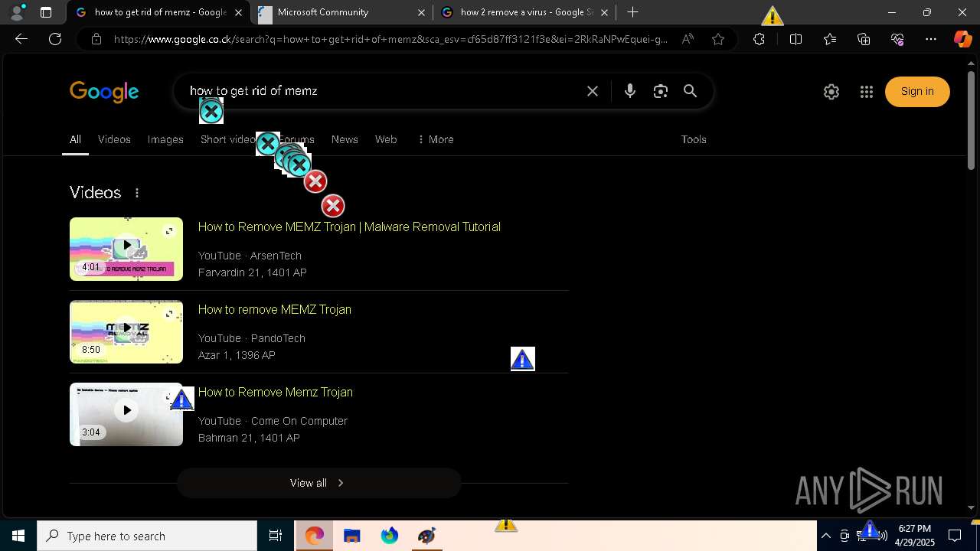Play the 3:04 Come On Computer thumbnail
This screenshot has width=980, height=551.
click(126, 414)
